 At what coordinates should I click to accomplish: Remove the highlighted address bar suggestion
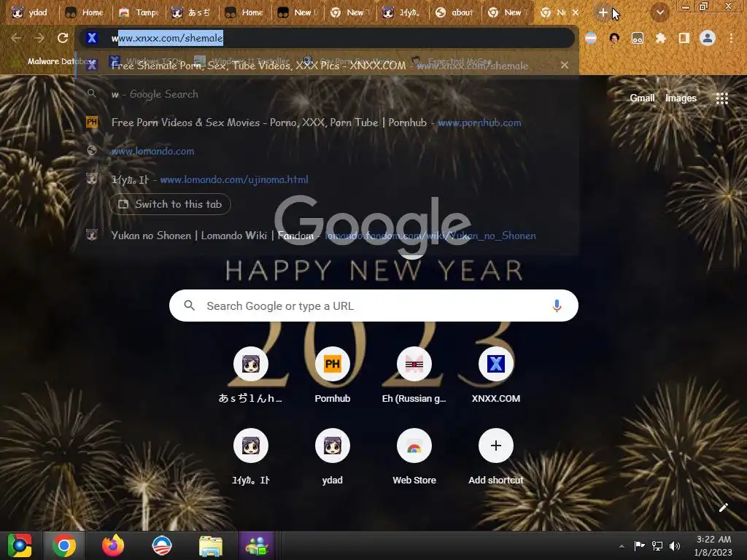pyautogui.click(x=565, y=65)
